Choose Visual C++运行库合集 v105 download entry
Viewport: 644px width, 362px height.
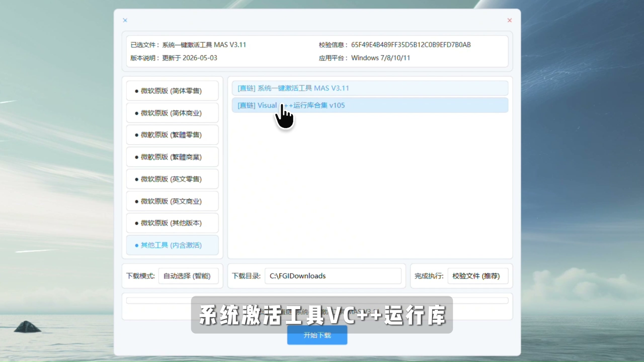[370, 105]
